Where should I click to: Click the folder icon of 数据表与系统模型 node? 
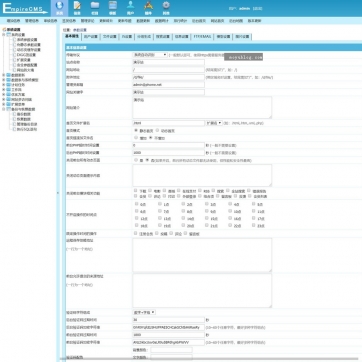pyautogui.click(x=9, y=80)
